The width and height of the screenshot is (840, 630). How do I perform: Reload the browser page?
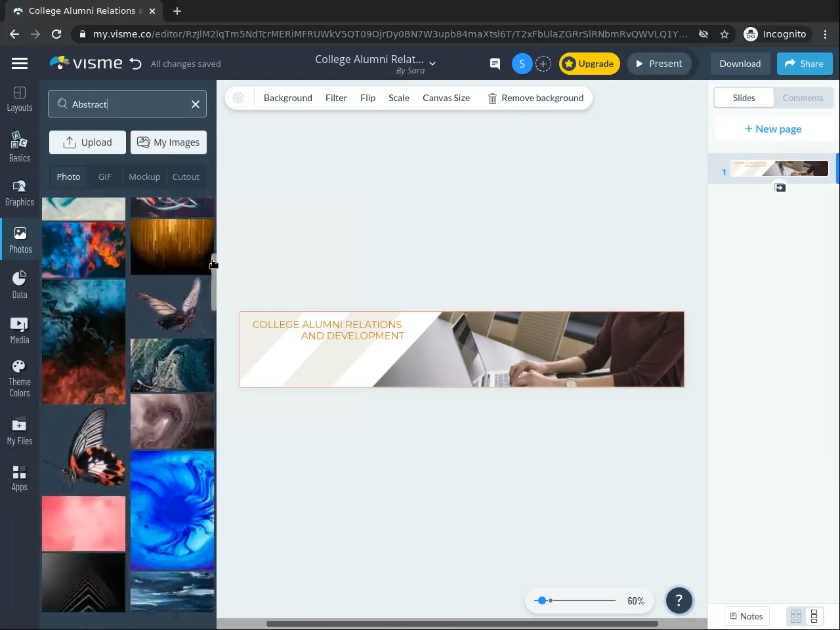(56, 34)
